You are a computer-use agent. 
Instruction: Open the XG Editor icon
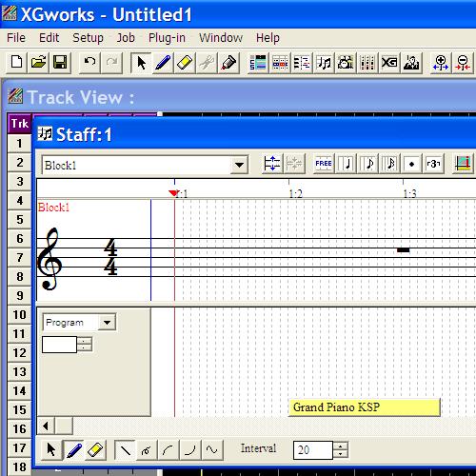(x=389, y=63)
